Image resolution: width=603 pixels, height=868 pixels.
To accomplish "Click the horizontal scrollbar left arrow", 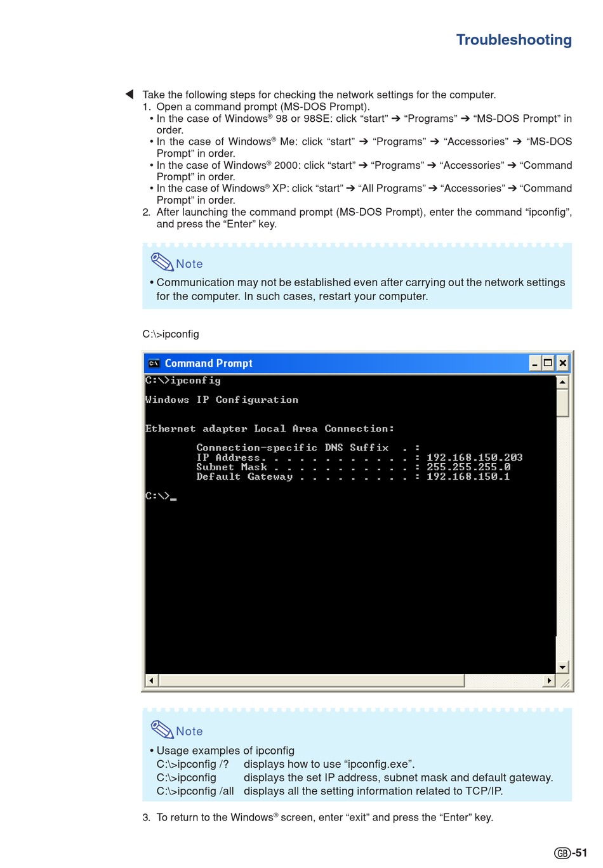I will [151, 681].
